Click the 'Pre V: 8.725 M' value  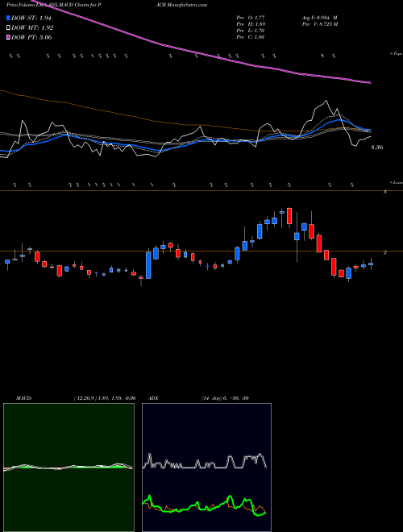(x=319, y=24)
